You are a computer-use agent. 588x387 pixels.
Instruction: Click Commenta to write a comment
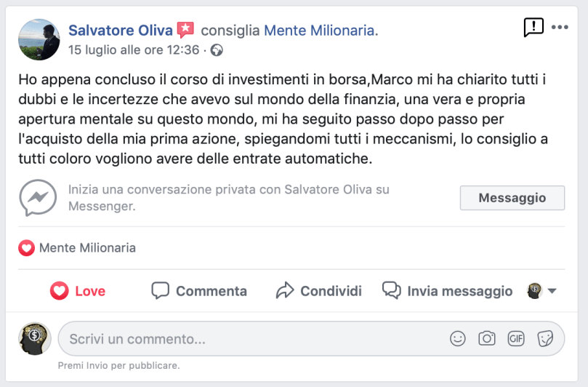[199, 291]
